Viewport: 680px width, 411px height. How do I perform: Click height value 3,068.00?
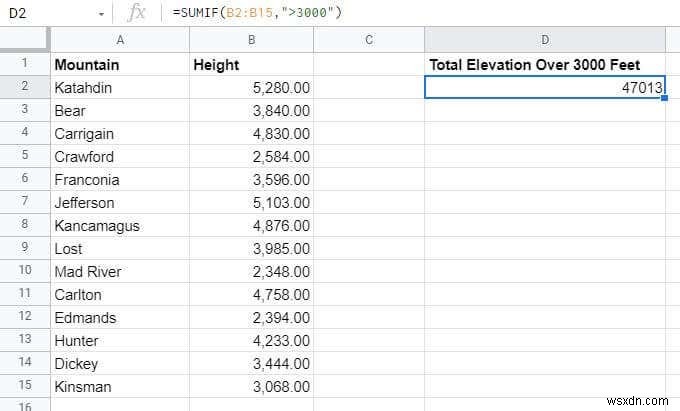[252, 386]
